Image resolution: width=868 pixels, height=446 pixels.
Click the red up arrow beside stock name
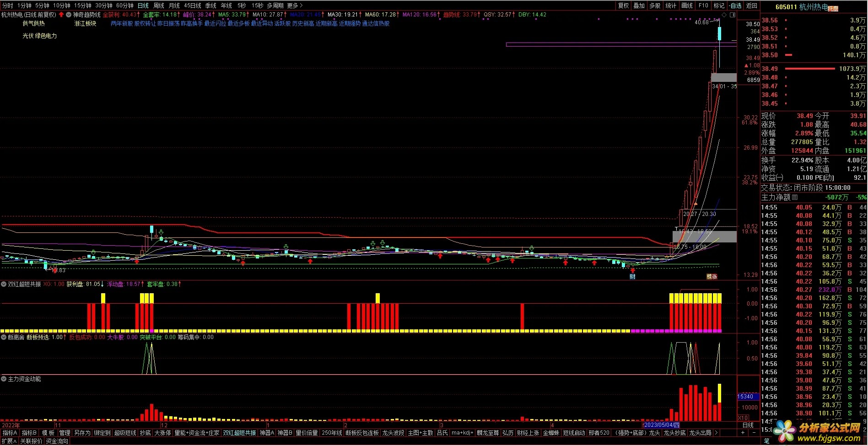point(61,15)
